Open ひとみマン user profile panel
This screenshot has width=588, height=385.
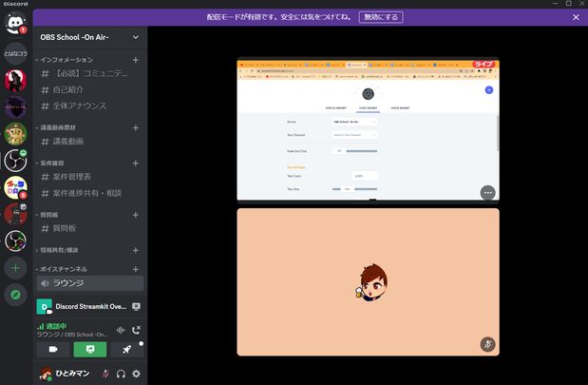[x=66, y=374]
